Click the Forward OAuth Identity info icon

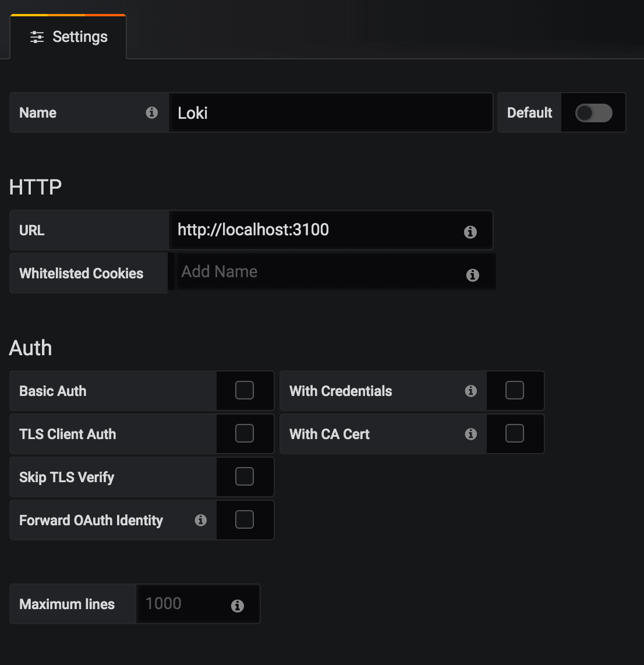(201, 520)
